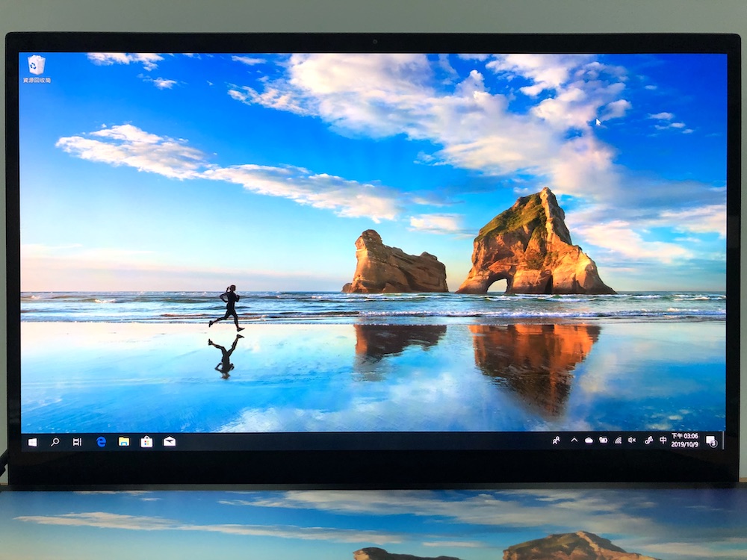Open the Mail app on taskbar

[170, 442]
